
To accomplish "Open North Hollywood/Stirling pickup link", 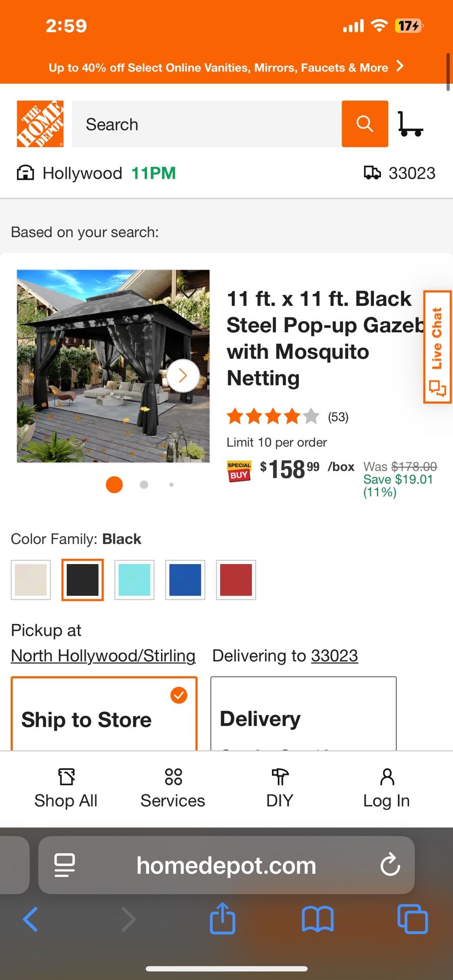I will (103, 656).
